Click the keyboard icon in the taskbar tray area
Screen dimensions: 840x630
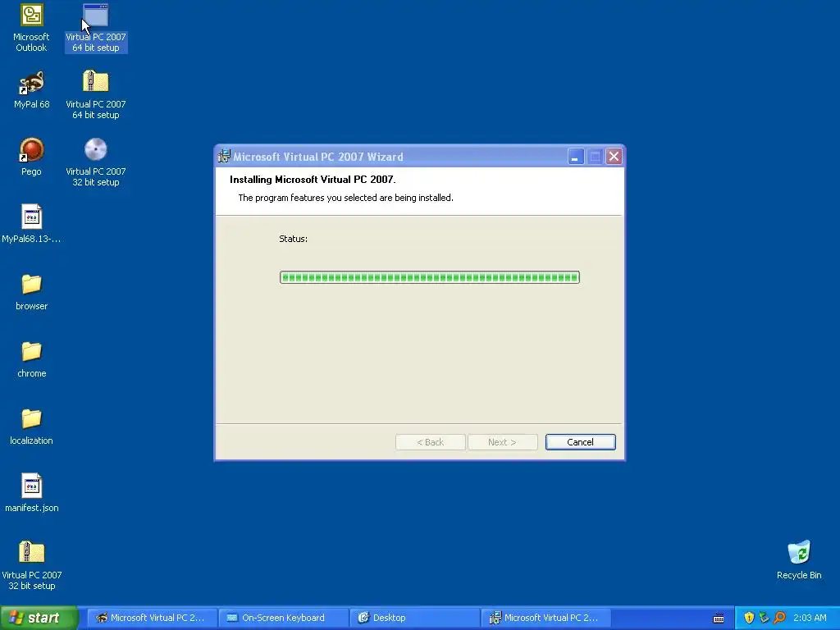click(x=719, y=619)
